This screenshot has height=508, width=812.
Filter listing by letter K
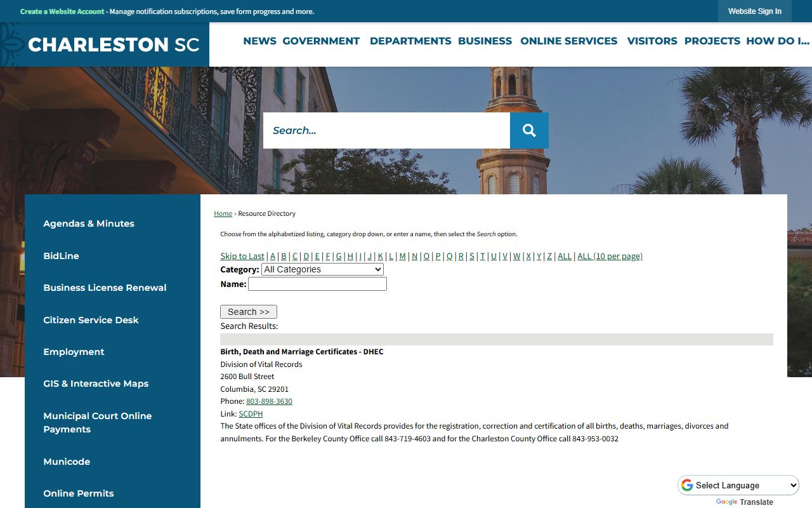381,256
